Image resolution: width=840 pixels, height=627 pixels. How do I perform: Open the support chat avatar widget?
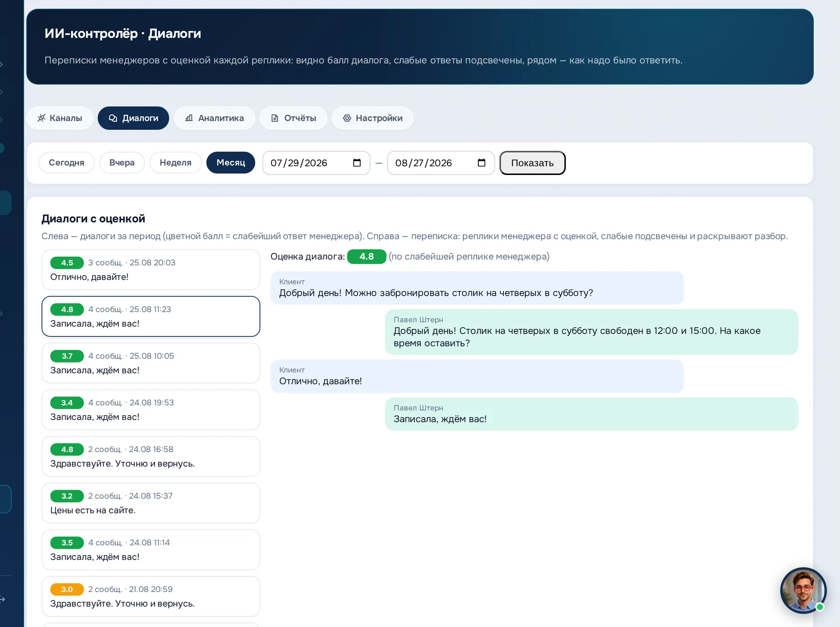point(803,590)
